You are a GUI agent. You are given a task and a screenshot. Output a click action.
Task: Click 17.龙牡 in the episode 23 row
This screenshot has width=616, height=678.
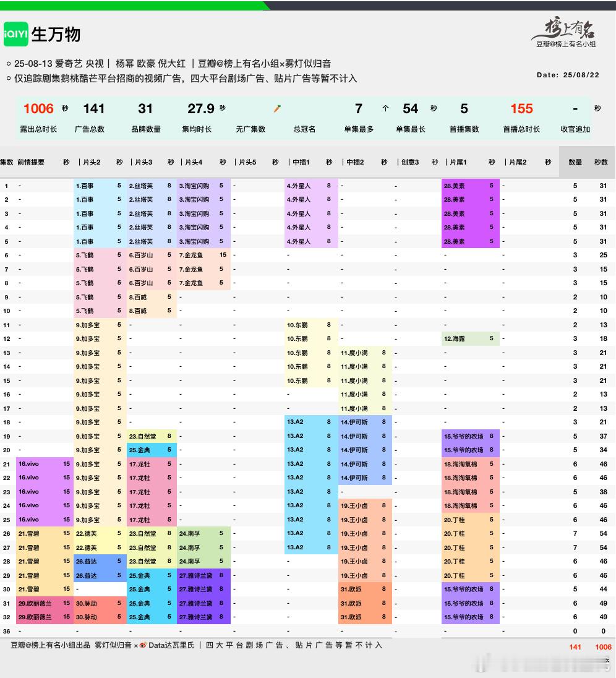point(139,492)
